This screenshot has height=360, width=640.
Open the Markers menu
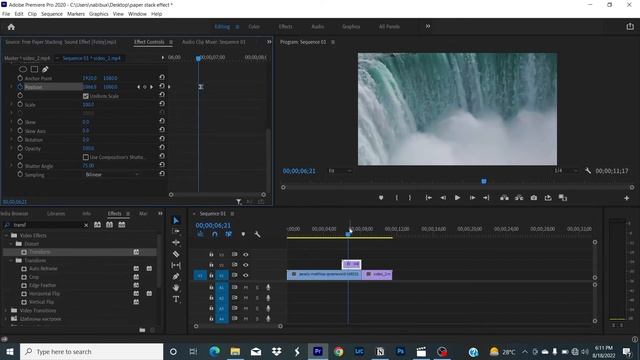[x=76, y=14]
